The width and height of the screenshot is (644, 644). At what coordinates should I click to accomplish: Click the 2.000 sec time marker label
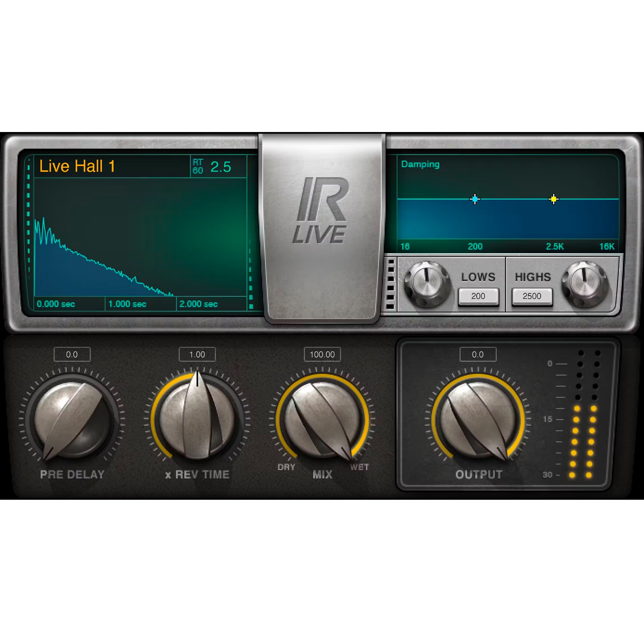[x=198, y=304]
